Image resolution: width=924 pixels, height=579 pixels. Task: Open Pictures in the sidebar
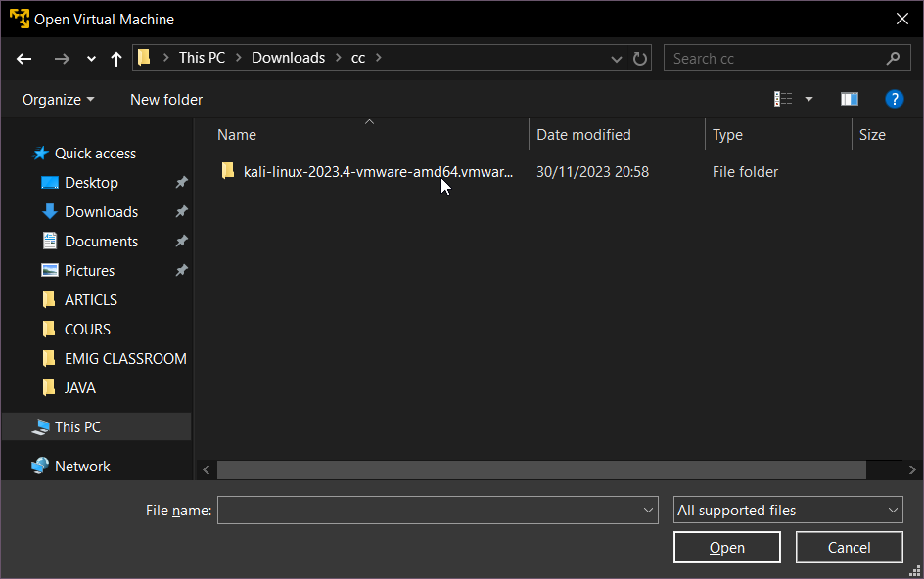[90, 270]
